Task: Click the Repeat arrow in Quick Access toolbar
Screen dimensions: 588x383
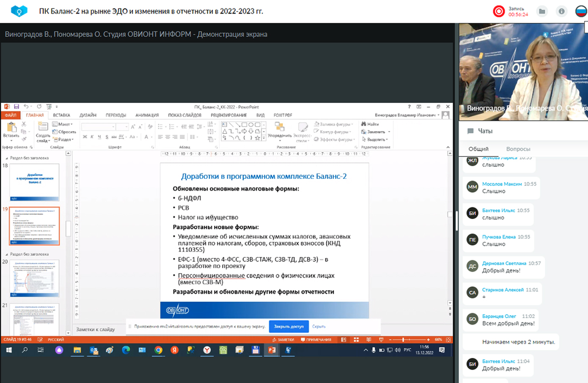Action: [x=39, y=107]
